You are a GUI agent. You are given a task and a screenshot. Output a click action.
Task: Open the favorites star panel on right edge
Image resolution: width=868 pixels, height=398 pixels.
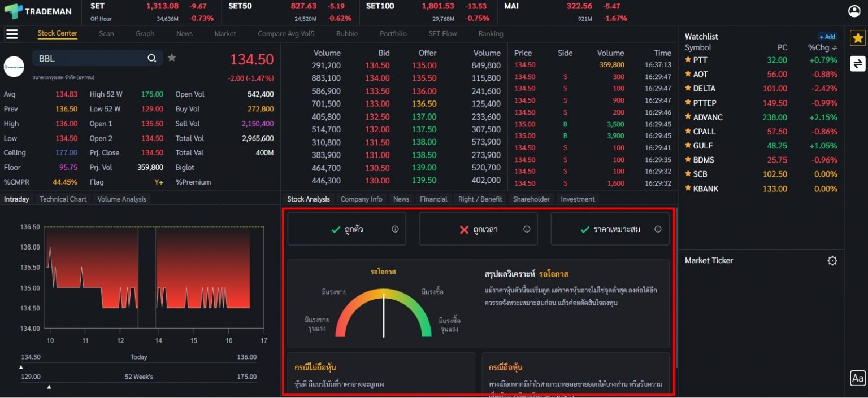pyautogui.click(x=858, y=38)
